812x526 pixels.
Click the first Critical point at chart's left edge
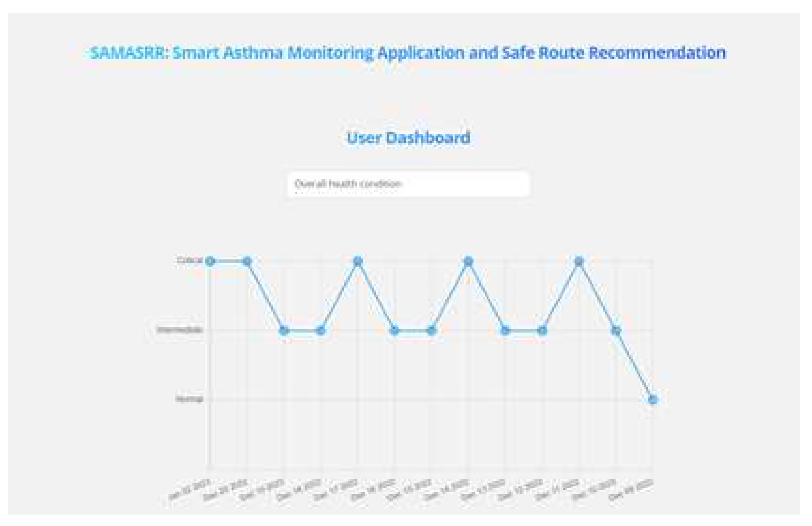point(210,261)
